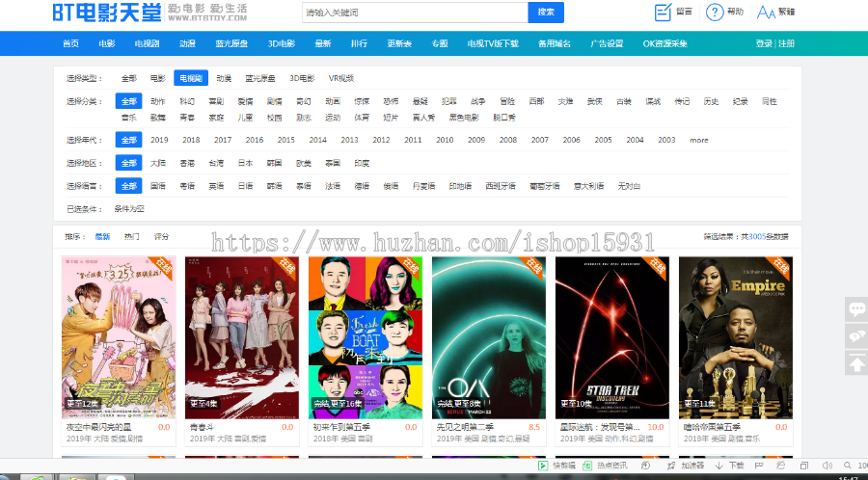Select the 西班牙语 language filter
Screen dimensions: 868x480
point(501,186)
